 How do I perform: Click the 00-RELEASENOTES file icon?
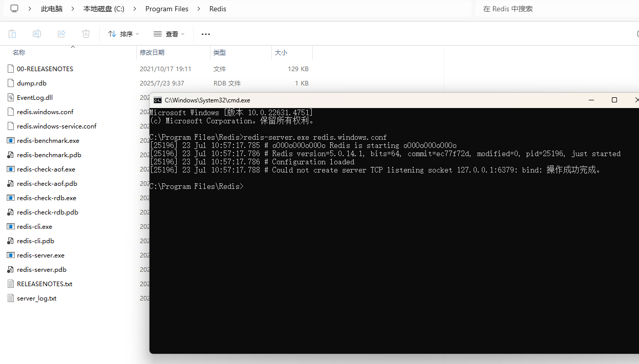click(x=11, y=69)
